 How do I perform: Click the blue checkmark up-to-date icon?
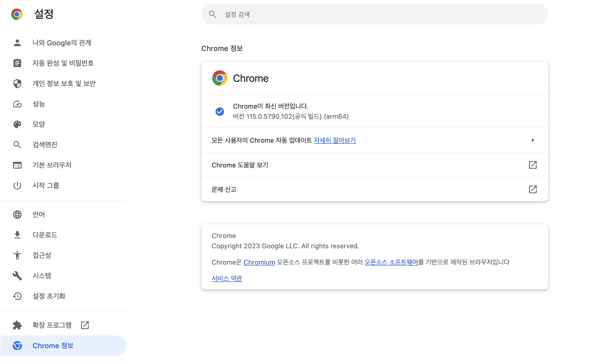[x=220, y=111]
